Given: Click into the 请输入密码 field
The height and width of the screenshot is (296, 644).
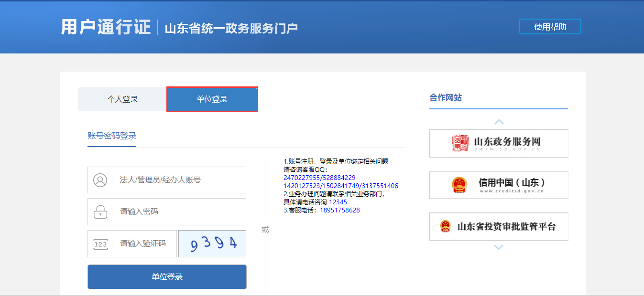Looking at the screenshot, I should coord(179,211).
